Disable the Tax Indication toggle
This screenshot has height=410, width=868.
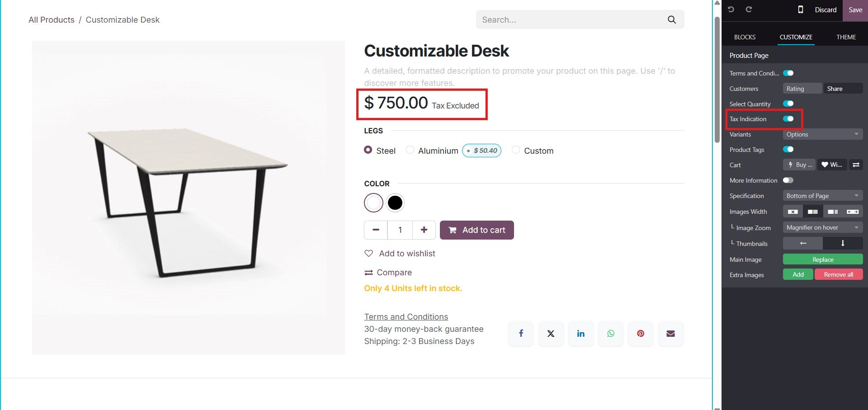pos(788,119)
